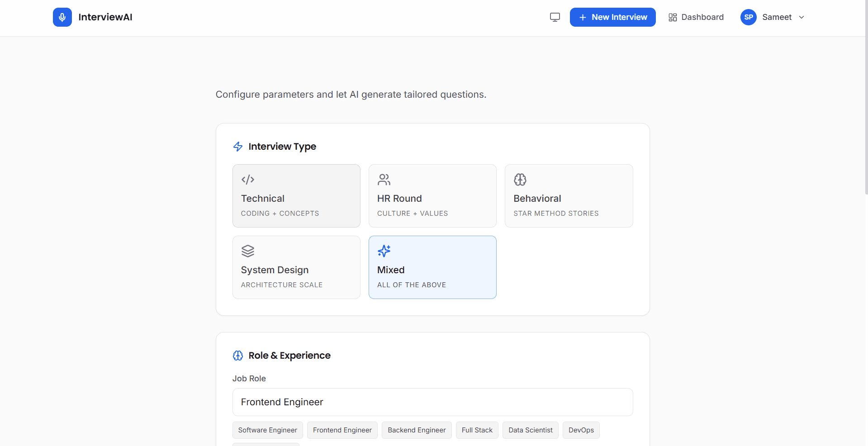The width and height of the screenshot is (868, 446).
Task: Start a New Interview from header button
Action: pos(612,17)
